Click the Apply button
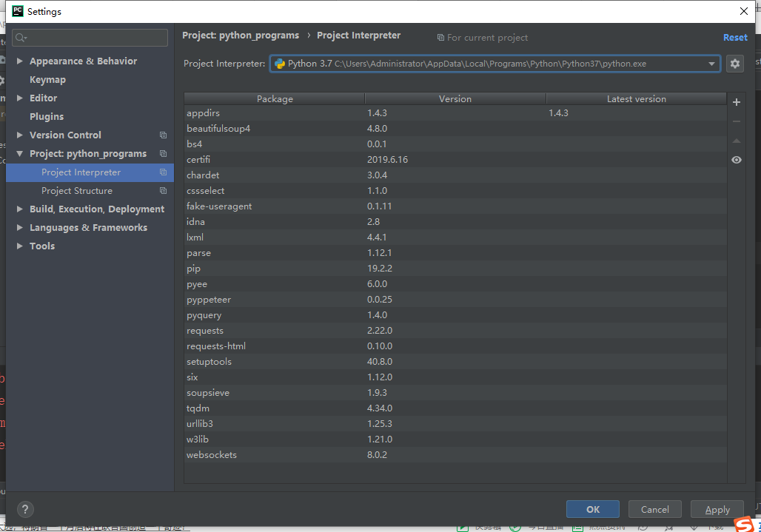Screen dimensions: 761x532 click(x=717, y=509)
